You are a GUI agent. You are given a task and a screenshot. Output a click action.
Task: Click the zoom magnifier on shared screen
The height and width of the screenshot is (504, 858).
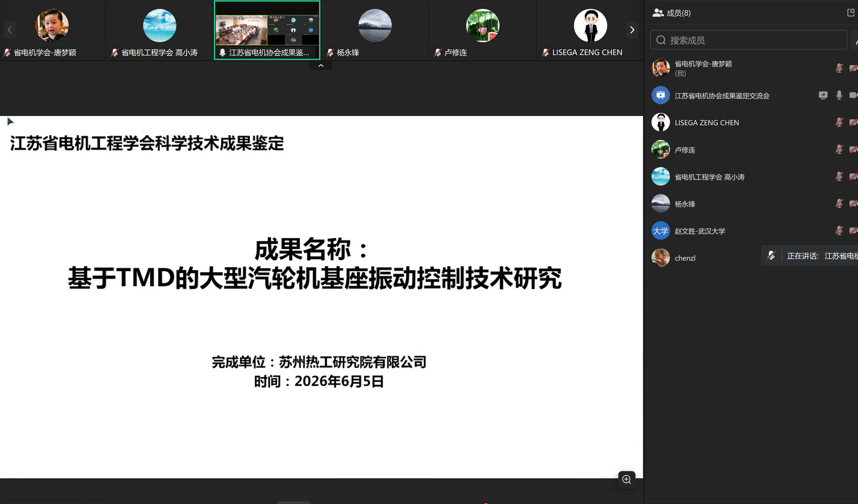627,479
